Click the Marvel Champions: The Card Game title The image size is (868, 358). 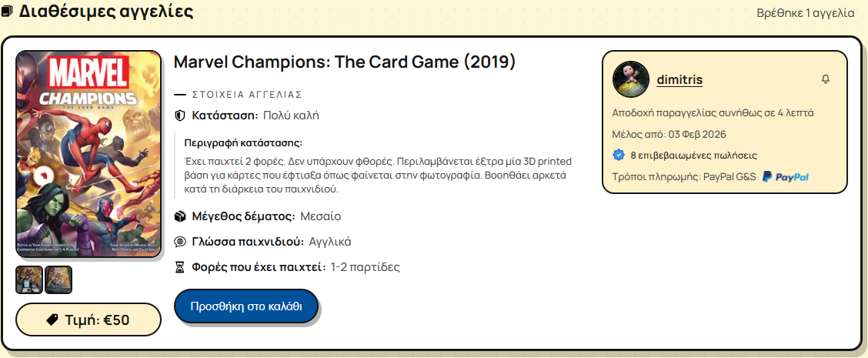[345, 62]
